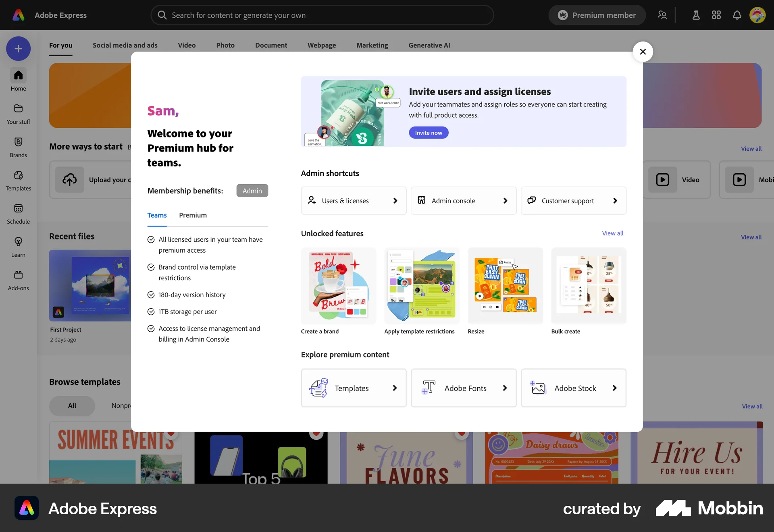This screenshot has width=774, height=532.
Task: Select Brands in the left sidebar
Action: click(18, 147)
